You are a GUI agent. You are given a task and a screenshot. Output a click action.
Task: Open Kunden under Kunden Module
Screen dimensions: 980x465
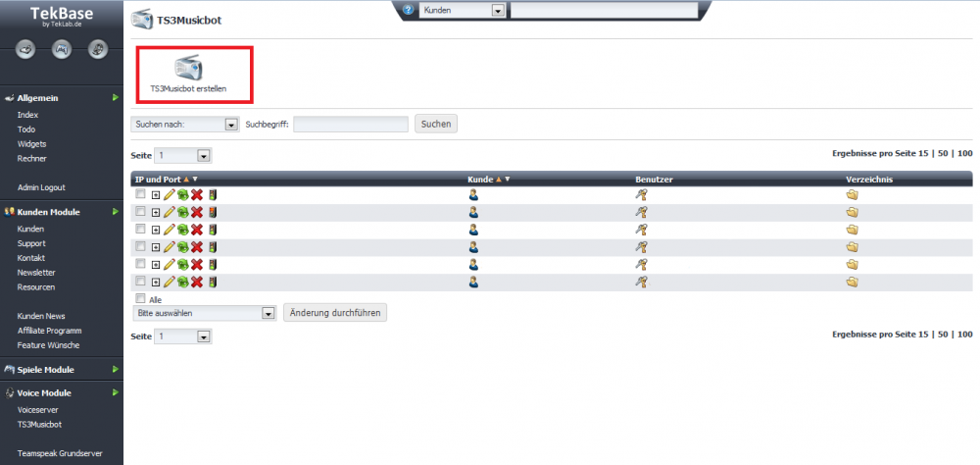[30, 229]
